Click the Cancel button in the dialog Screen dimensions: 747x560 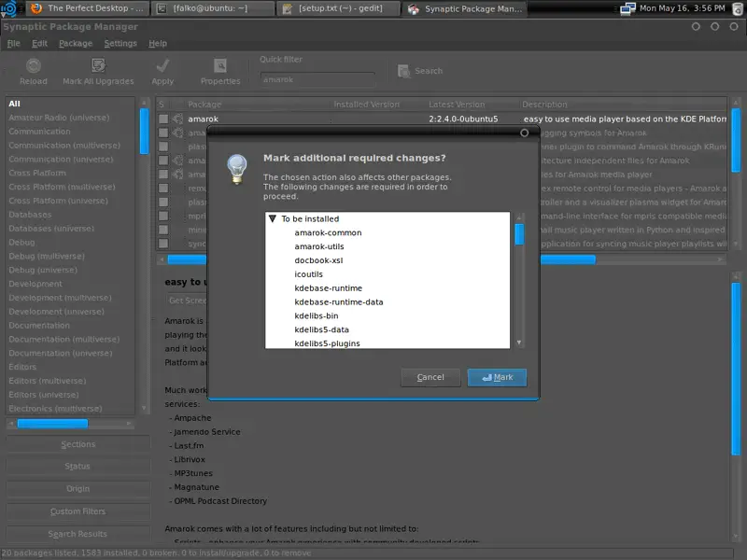(x=430, y=378)
